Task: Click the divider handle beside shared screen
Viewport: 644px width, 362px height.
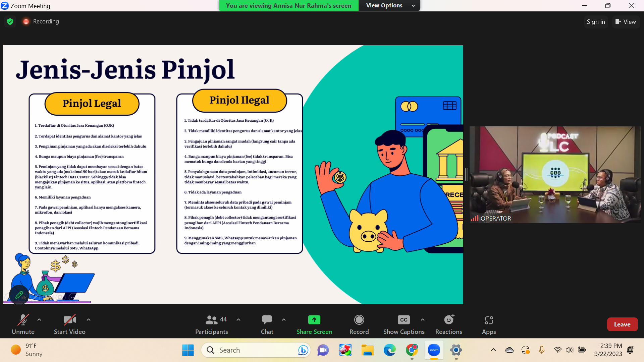Action: pyautogui.click(x=466, y=174)
